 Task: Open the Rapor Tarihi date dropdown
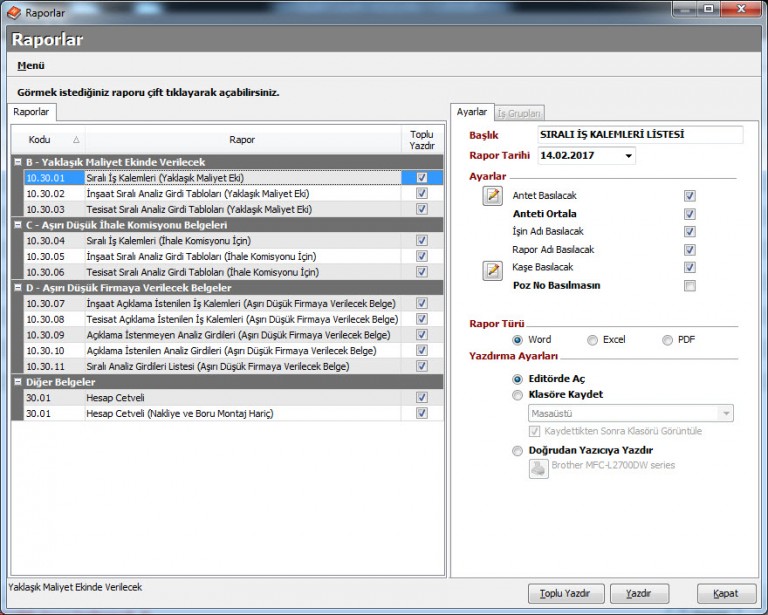point(628,156)
